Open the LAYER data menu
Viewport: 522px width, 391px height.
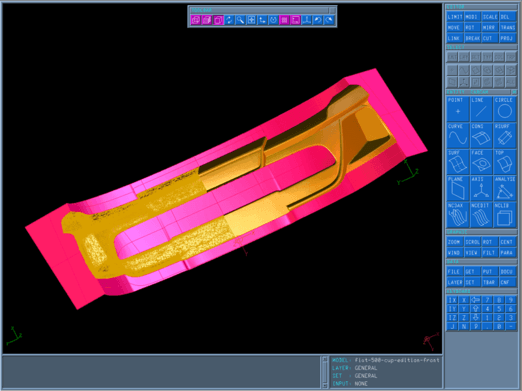click(455, 282)
